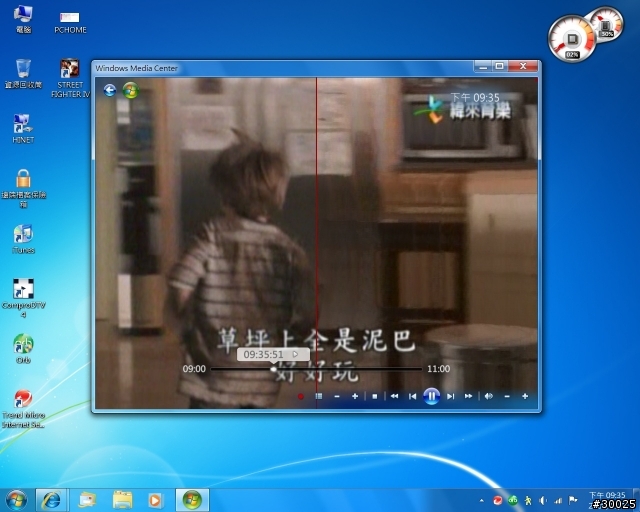Viewport: 640px width, 512px height.
Task: Click channel up plus button
Action: 355,396
